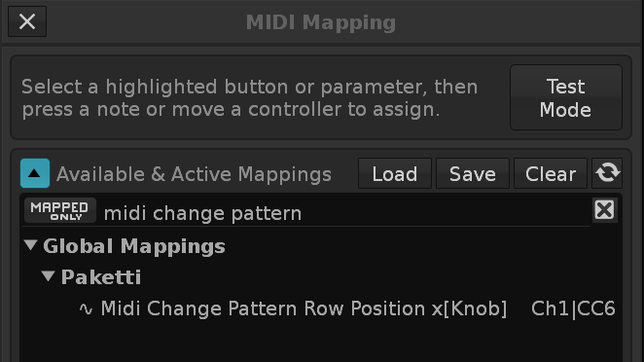Select the Global Mappings tree label
This screenshot has height=362, width=644.
134,246
